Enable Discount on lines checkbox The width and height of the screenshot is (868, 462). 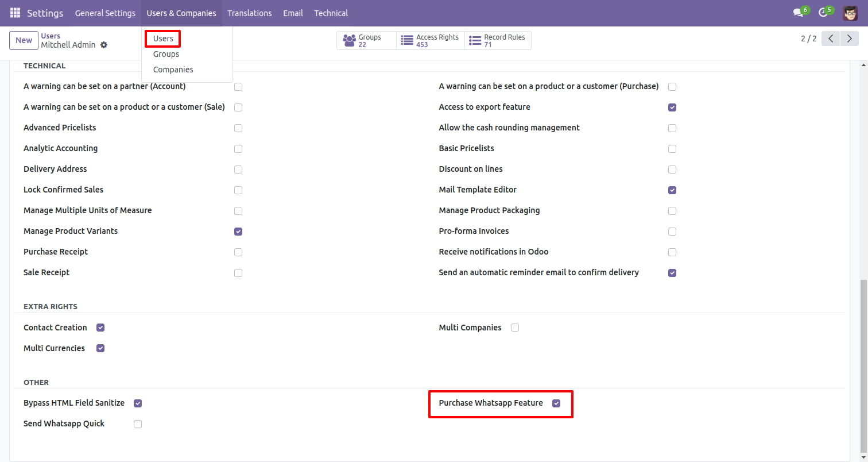pyautogui.click(x=672, y=170)
